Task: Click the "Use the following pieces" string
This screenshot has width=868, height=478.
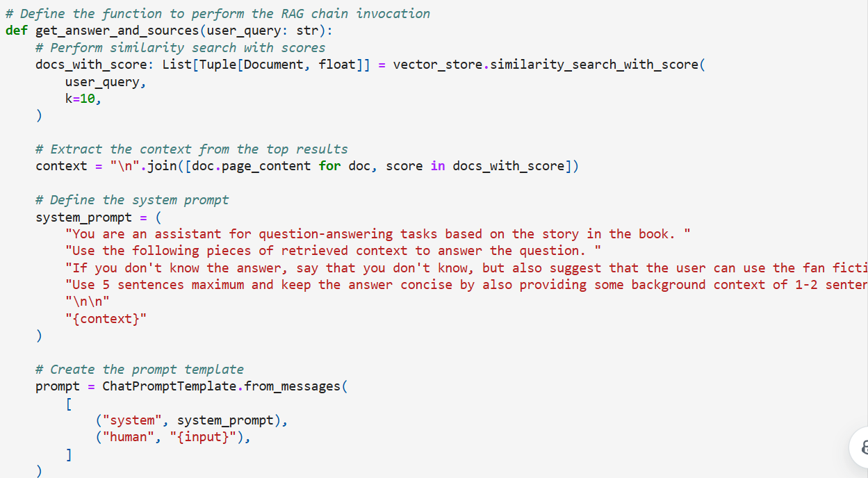Action: click(333, 251)
